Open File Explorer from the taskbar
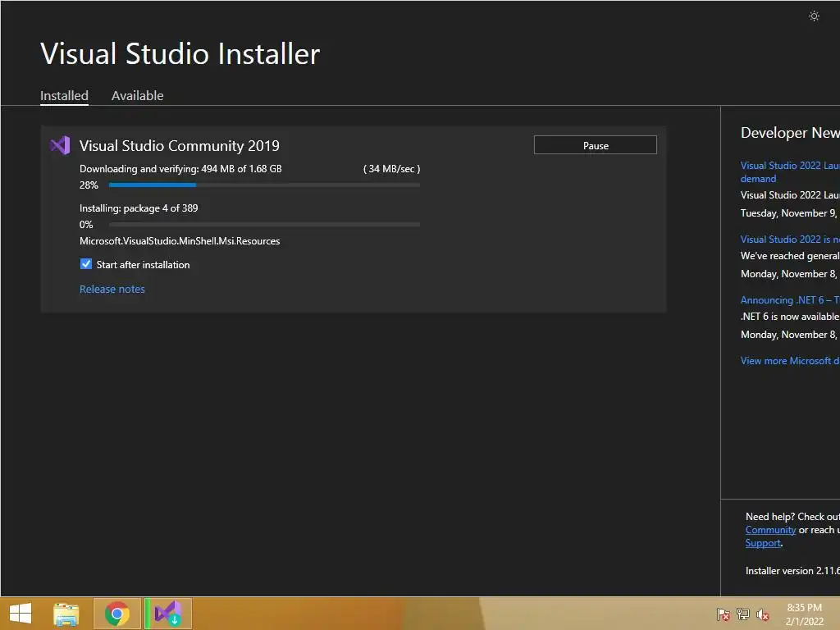840x630 pixels. pyautogui.click(x=66, y=614)
